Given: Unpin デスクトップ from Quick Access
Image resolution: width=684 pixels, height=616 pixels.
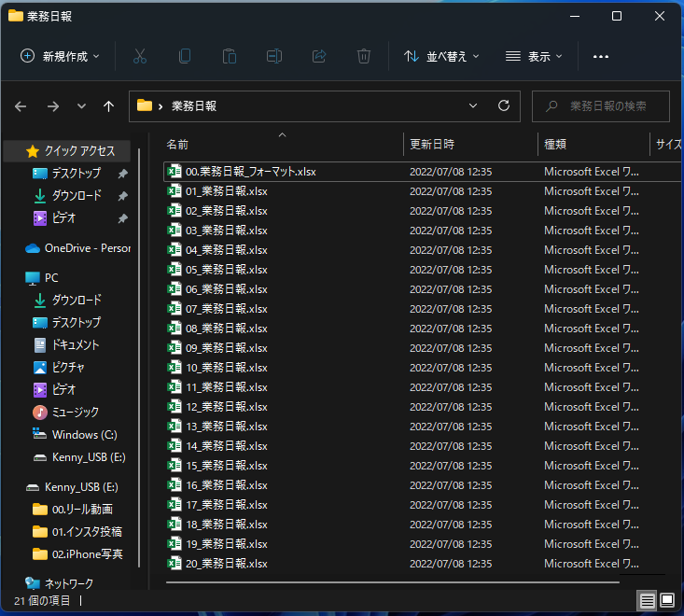Looking at the screenshot, I should (122, 174).
